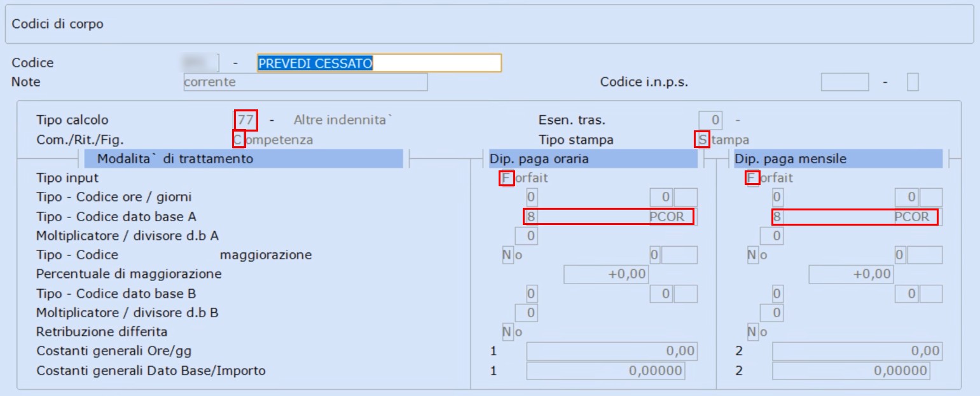Click Costanti Dato Base/Importo field number 2

click(851, 370)
